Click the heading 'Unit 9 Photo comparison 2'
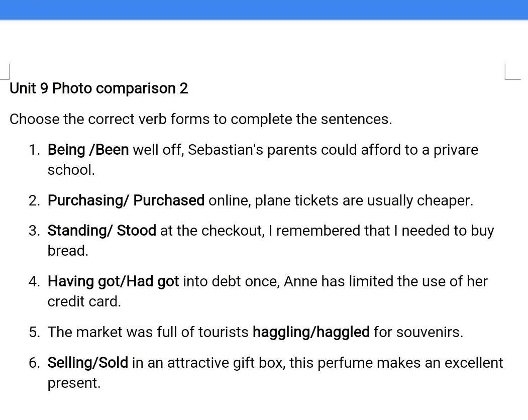 pos(98,88)
